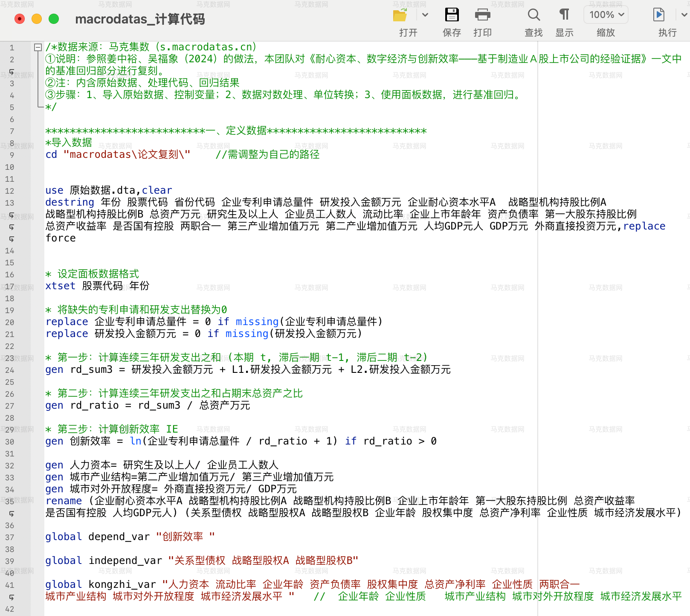Viewport: 690px width, 616px height.
Task: Click the comment '//需调整为自己的路径'
Action: (x=267, y=154)
